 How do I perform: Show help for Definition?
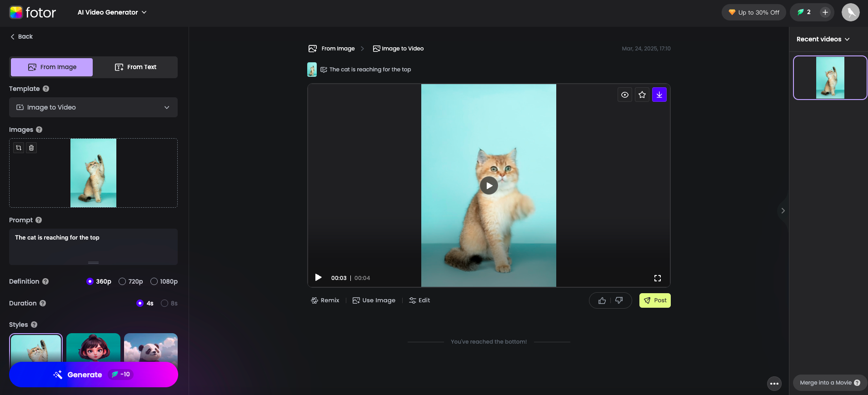pyautogui.click(x=45, y=281)
